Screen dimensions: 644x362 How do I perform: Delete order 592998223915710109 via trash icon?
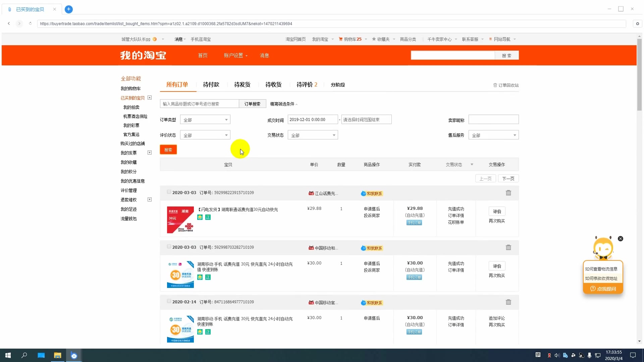(x=508, y=193)
